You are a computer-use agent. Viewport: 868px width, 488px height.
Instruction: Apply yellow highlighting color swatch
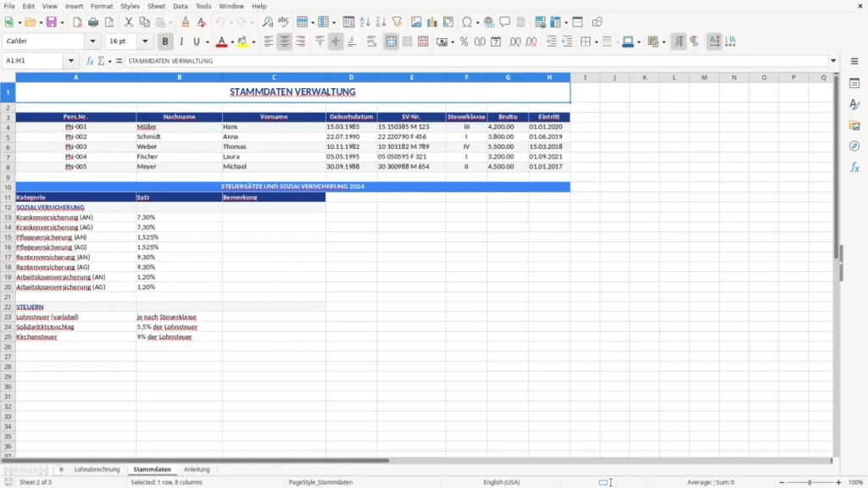point(242,42)
